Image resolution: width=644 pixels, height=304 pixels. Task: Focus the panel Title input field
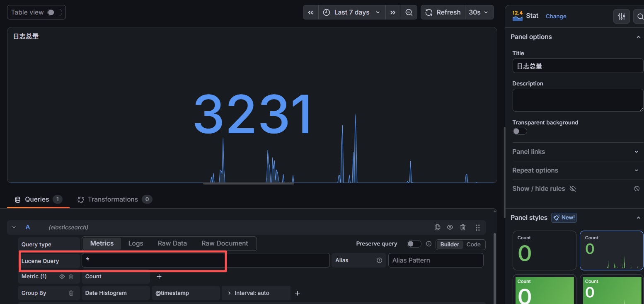click(578, 66)
